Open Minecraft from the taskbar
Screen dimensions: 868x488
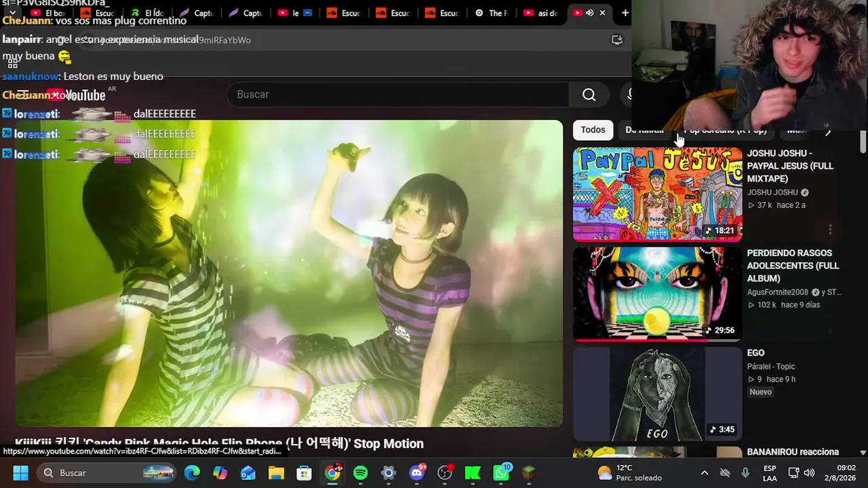coord(529,472)
